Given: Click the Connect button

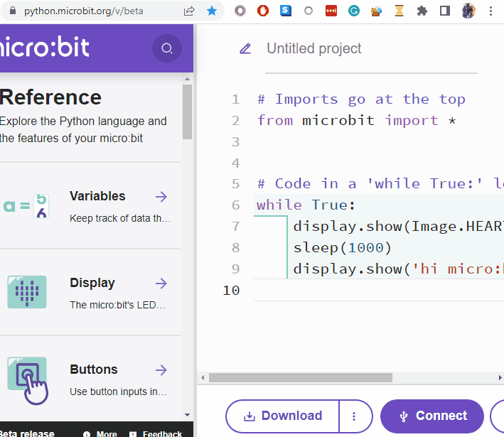Looking at the screenshot, I should pyautogui.click(x=432, y=416).
